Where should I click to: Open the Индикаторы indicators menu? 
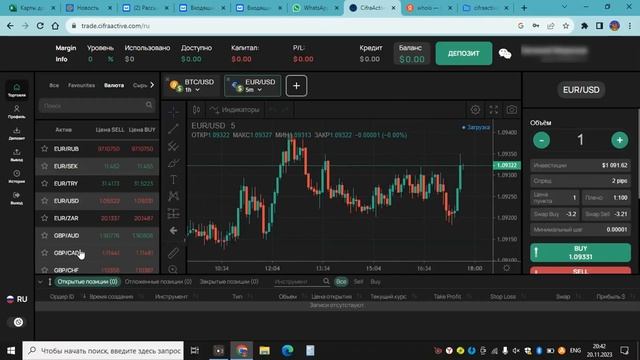tap(235, 109)
